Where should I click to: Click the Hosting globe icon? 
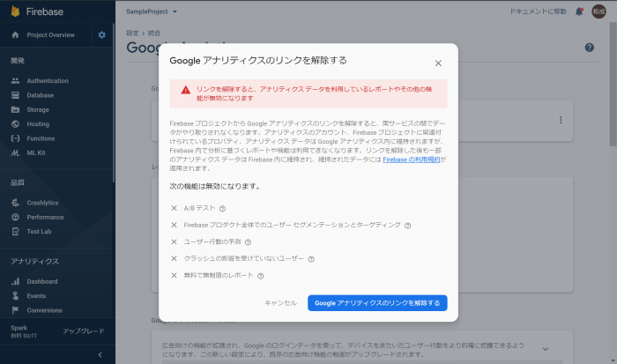(15, 124)
